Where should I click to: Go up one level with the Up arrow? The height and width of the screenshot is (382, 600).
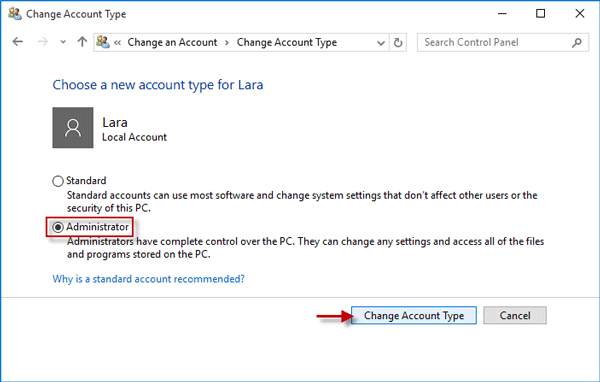click(x=82, y=42)
